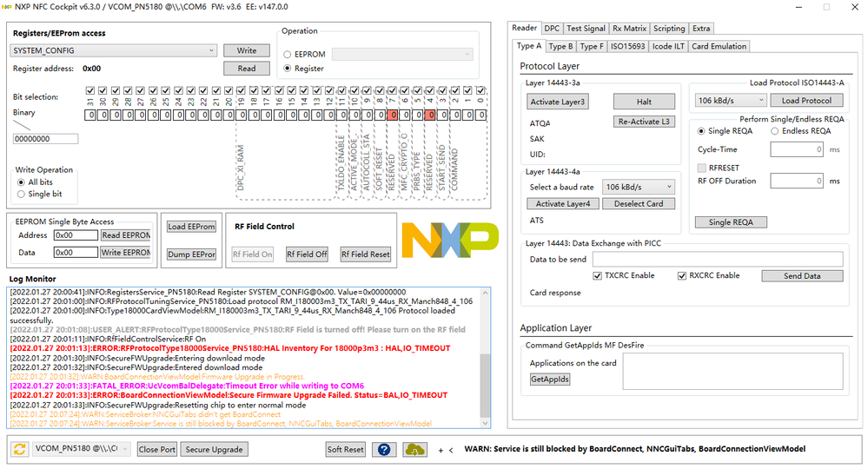
Task: Toggle bit 31 checkbox
Action: pos(90,90)
